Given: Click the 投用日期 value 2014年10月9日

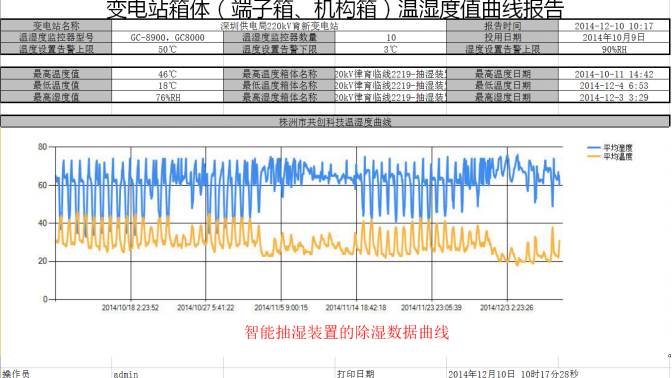Looking at the screenshot, I should [614, 37].
